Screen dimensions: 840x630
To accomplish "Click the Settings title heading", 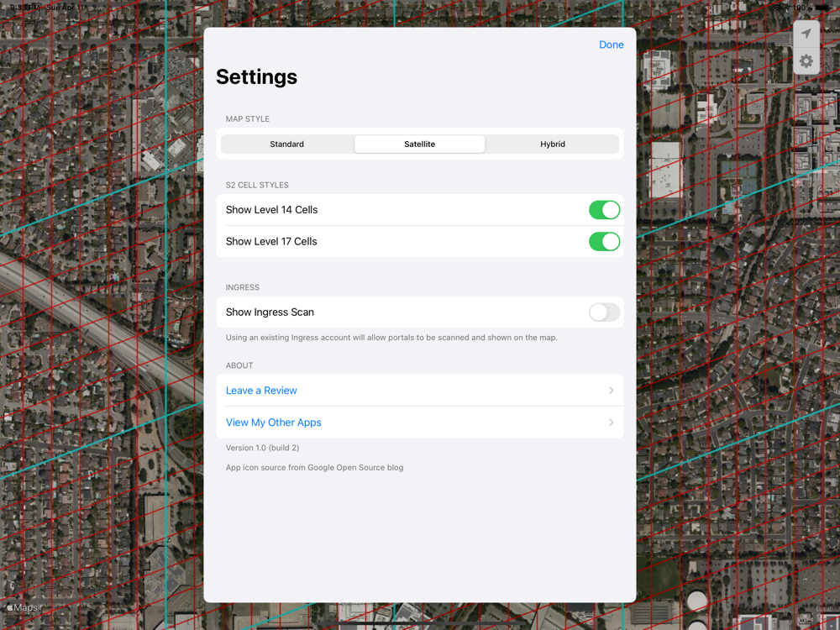I will pos(256,77).
